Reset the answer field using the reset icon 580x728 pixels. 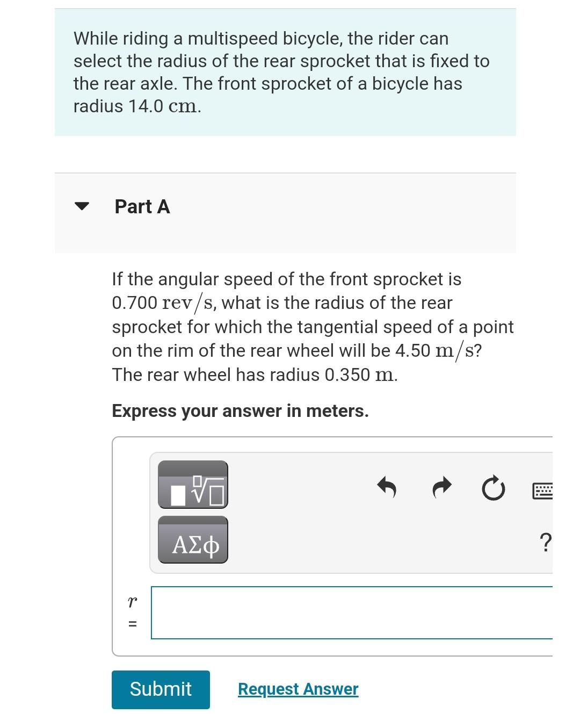click(x=493, y=488)
